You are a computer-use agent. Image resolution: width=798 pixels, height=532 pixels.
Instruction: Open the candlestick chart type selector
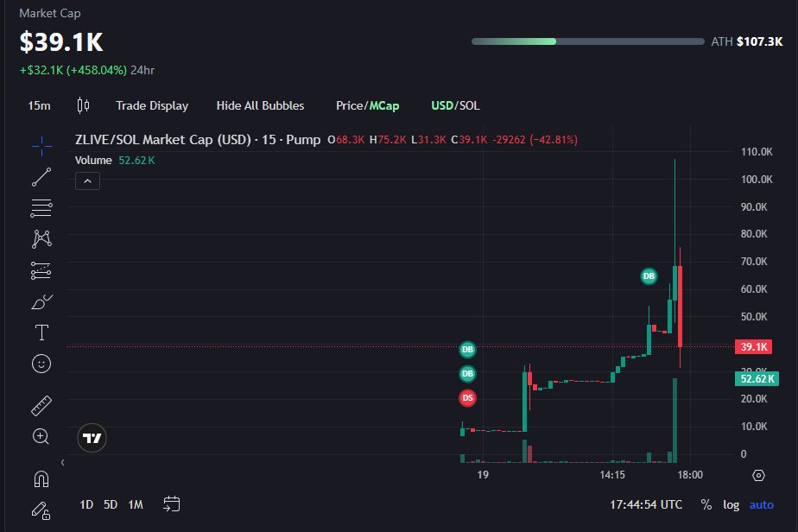pyautogui.click(x=83, y=105)
